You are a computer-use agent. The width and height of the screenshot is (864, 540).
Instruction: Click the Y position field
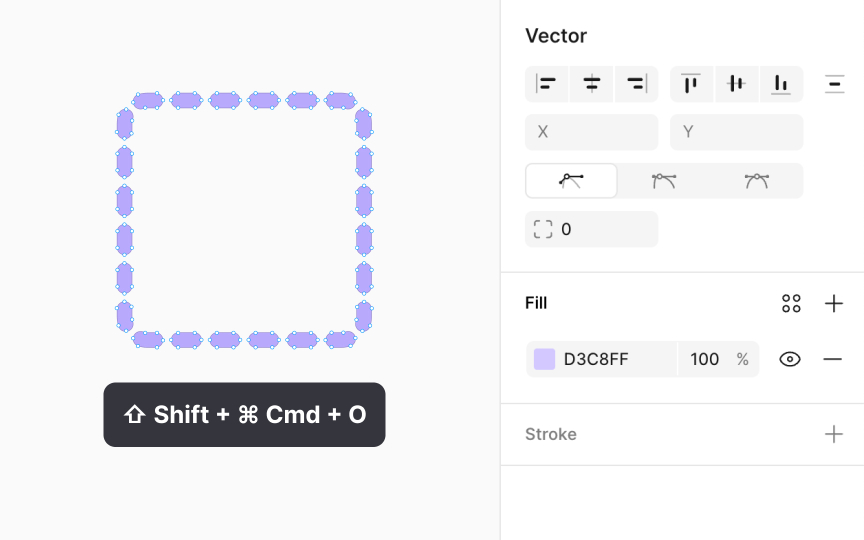pos(737,132)
